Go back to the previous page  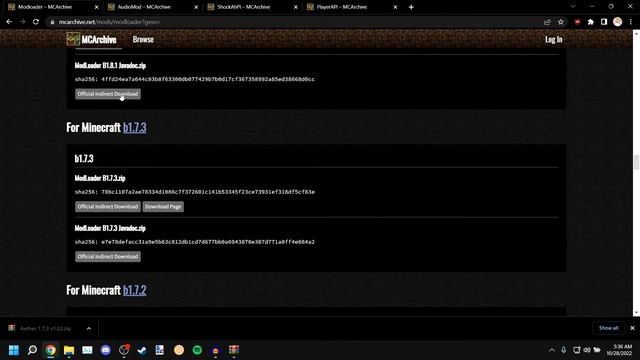point(9,22)
